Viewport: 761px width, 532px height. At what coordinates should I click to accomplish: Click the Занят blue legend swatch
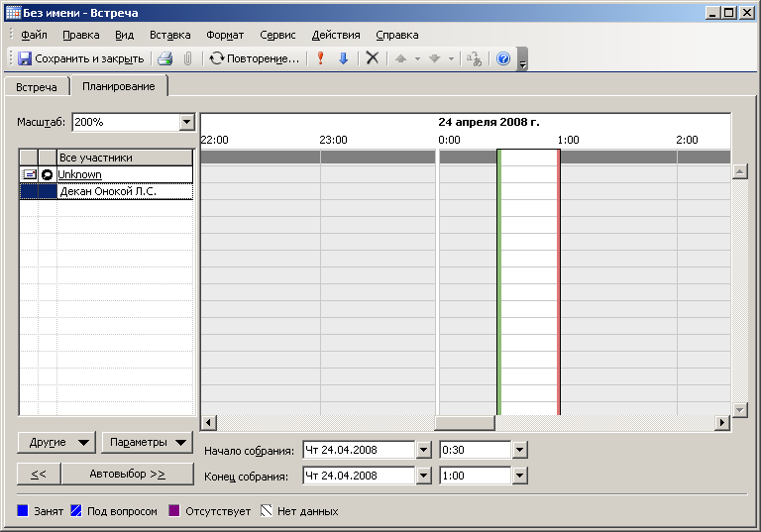[23, 510]
